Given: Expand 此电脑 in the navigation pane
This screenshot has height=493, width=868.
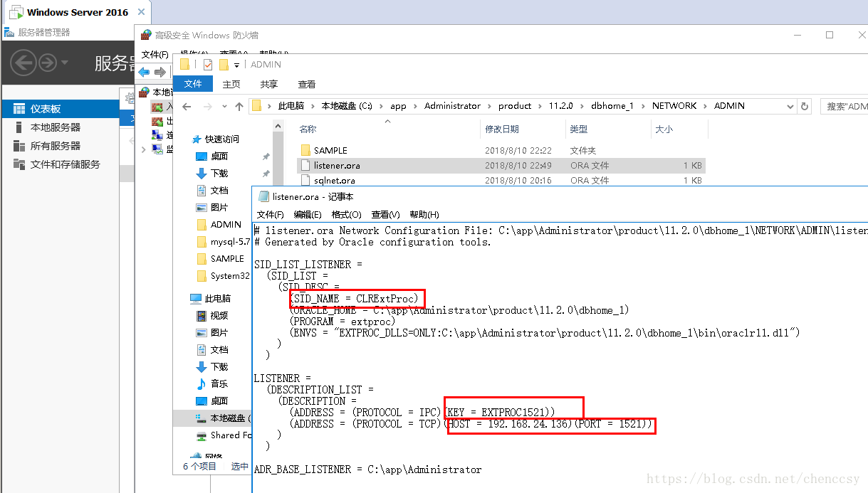Looking at the screenshot, I should coord(187,297).
